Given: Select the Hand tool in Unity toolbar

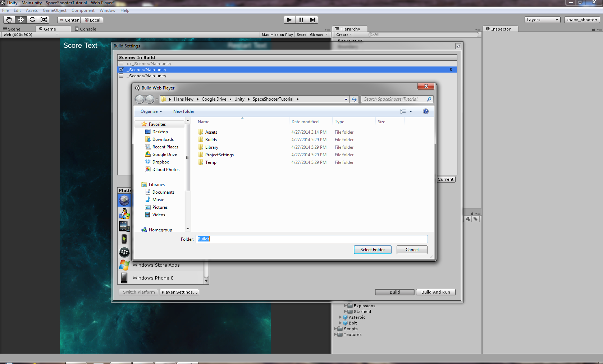Looking at the screenshot, I should coord(9,20).
